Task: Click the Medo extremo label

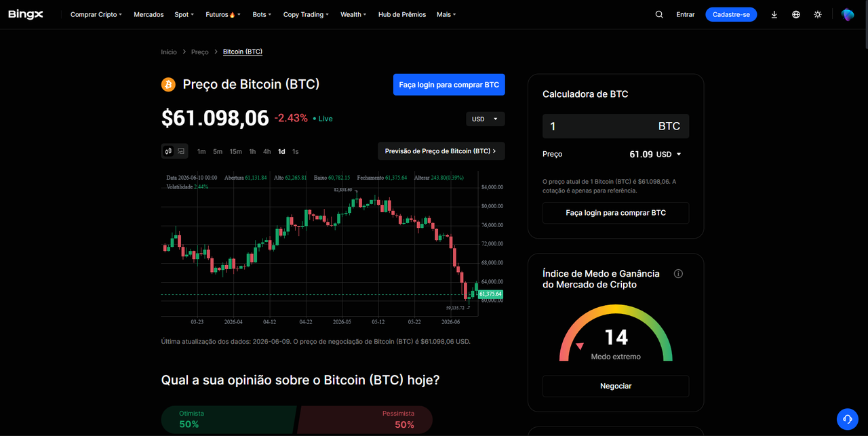Action: click(616, 357)
